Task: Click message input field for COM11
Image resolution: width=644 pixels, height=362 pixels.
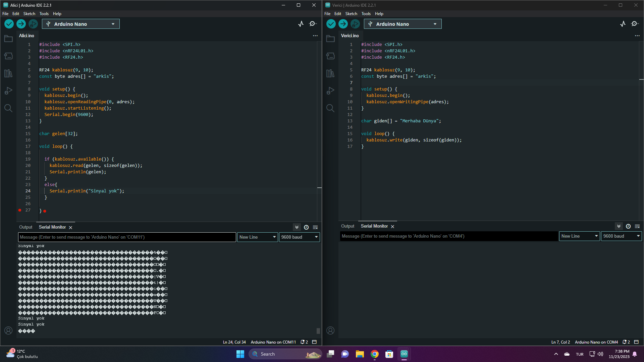Action: point(127,237)
